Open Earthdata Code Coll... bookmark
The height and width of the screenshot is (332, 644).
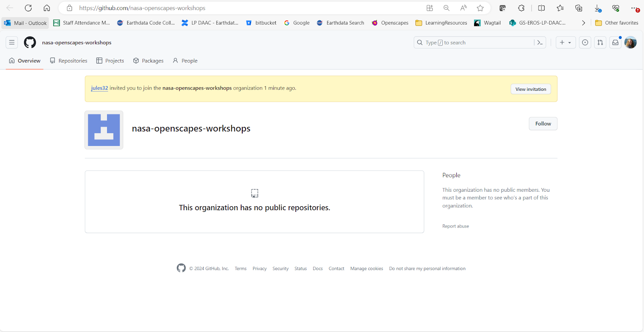(146, 23)
